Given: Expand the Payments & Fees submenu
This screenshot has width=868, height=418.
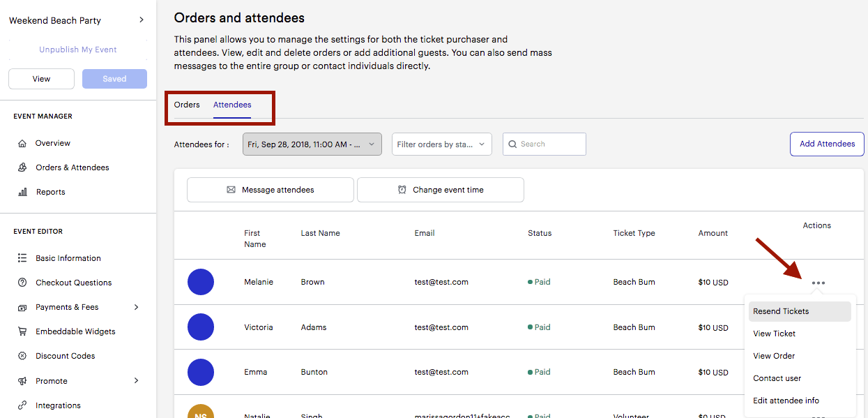Looking at the screenshot, I should pyautogui.click(x=136, y=307).
